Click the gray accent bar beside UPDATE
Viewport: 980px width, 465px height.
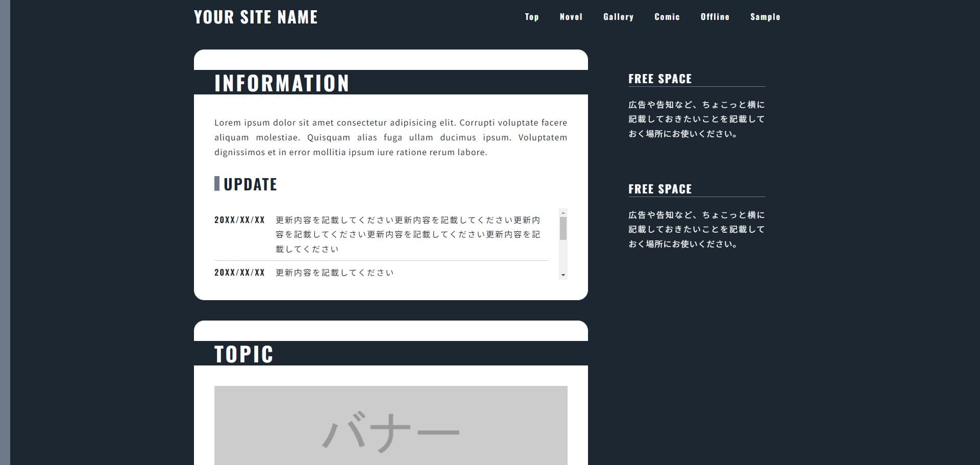[217, 184]
